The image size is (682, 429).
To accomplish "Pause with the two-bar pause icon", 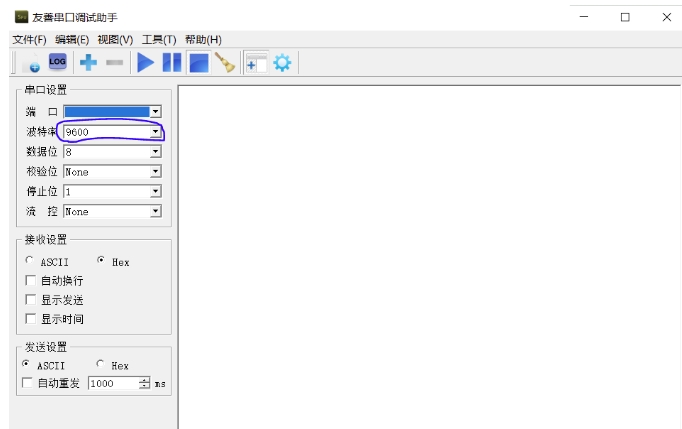I will click(x=172, y=63).
